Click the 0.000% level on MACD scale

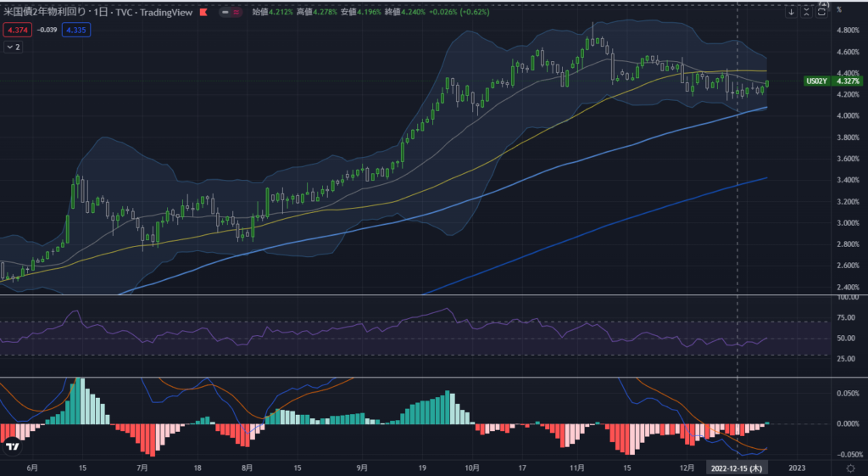849,423
